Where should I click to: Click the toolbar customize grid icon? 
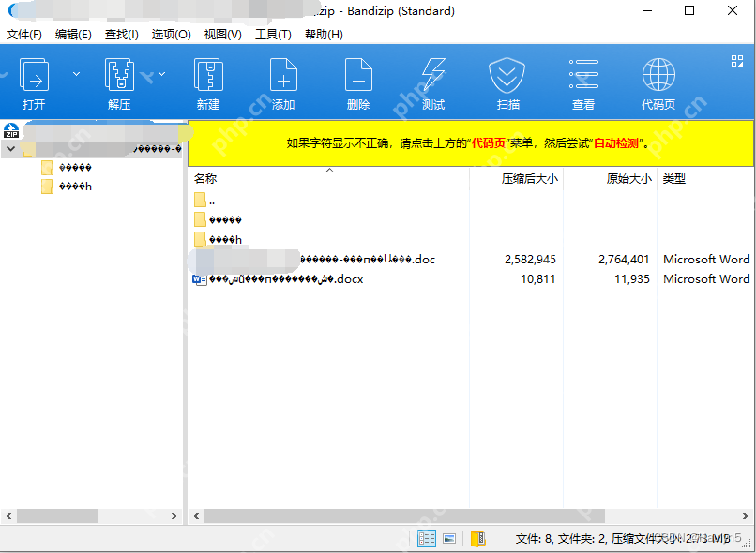pos(736,61)
